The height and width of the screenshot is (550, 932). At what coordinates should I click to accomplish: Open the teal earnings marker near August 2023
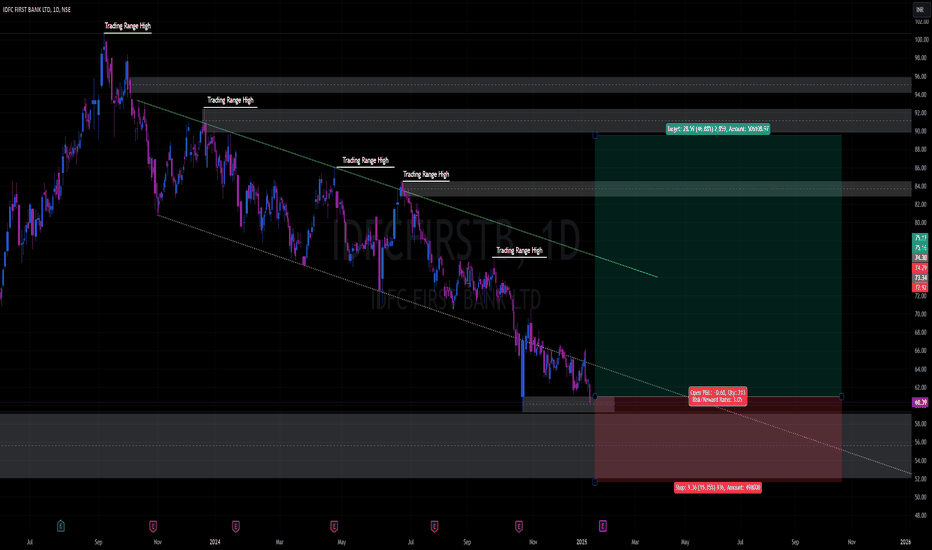click(61, 526)
